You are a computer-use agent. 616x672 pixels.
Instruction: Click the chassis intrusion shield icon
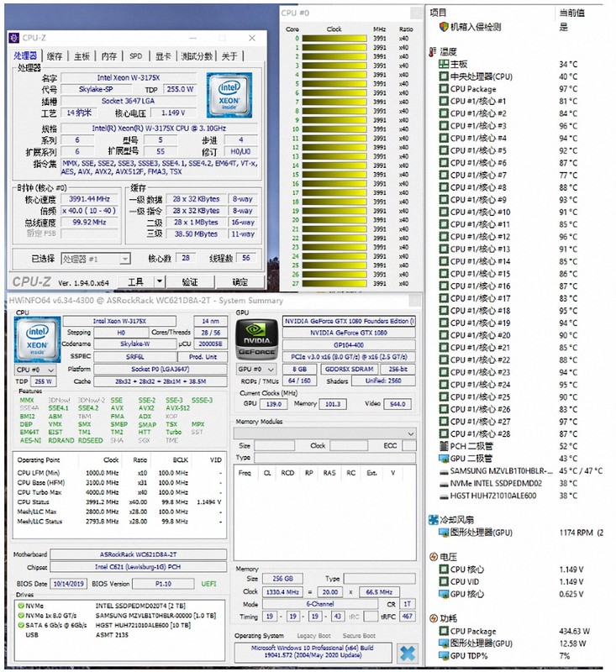(x=443, y=27)
